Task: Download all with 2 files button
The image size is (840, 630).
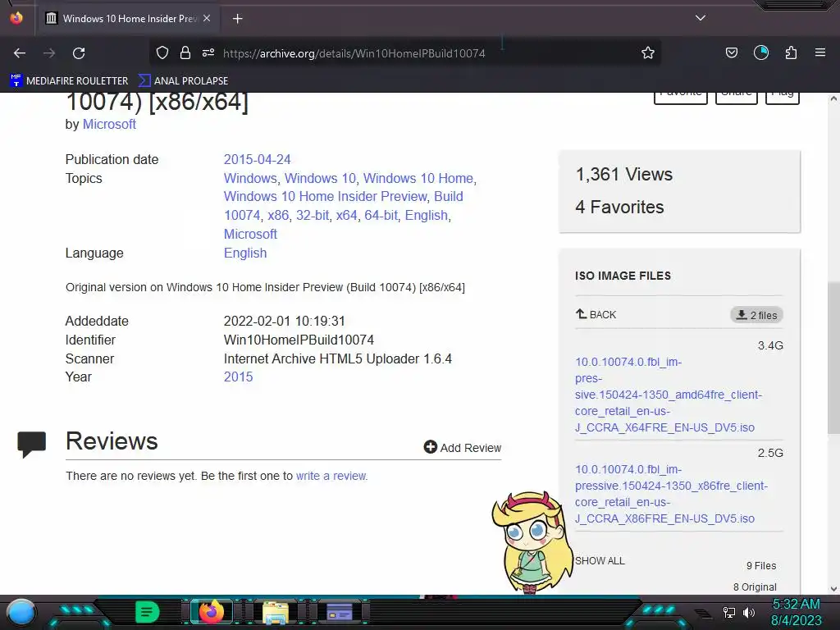Action: pos(756,315)
